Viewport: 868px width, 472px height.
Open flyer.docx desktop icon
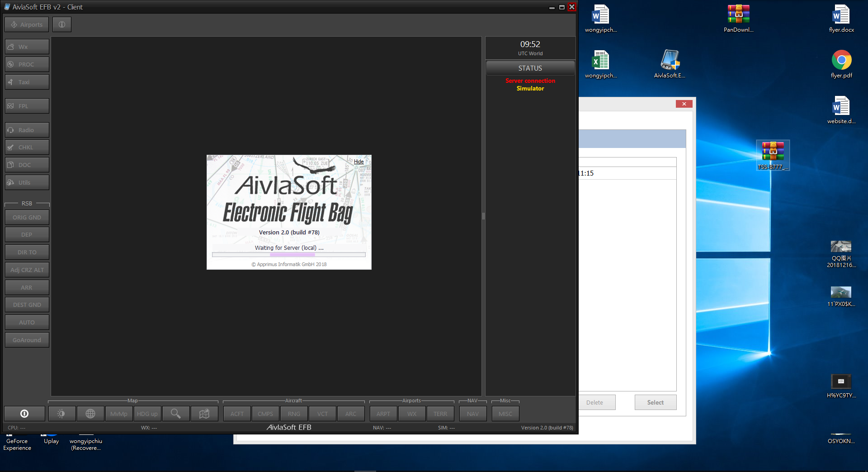(841, 19)
